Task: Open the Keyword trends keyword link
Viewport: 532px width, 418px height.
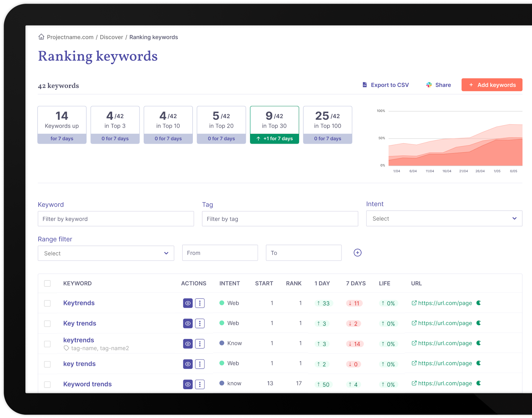Action: coord(87,384)
